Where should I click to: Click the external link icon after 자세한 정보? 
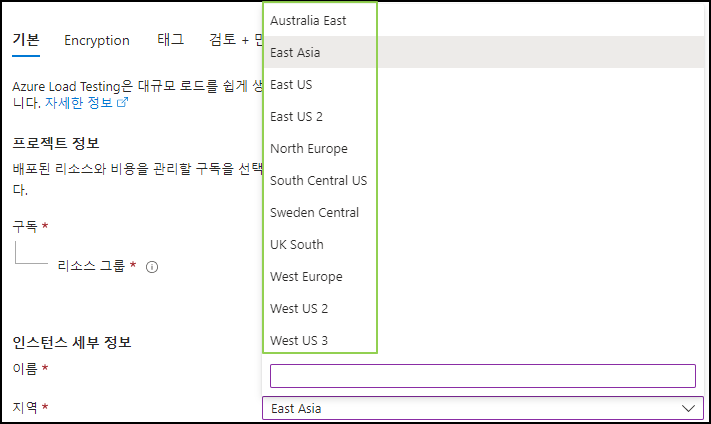122,102
